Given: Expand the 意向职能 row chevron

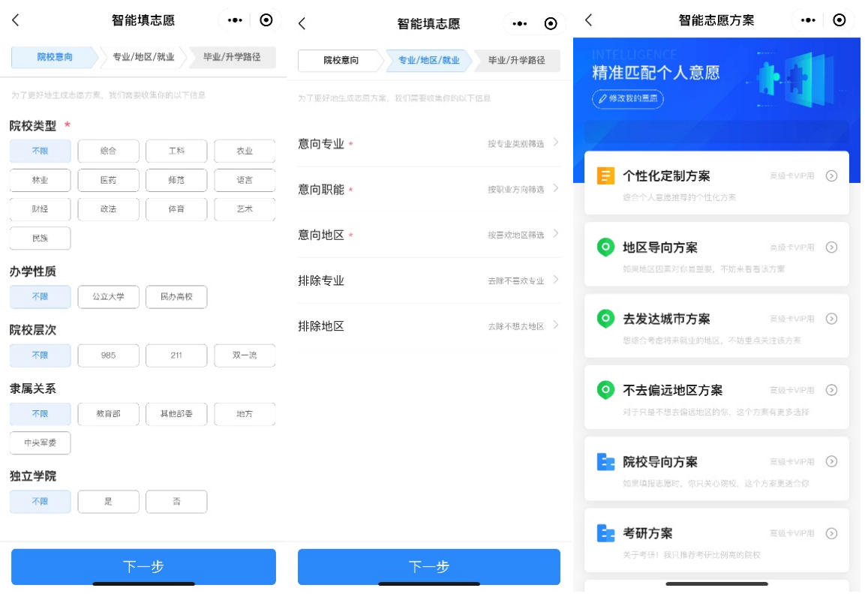Looking at the screenshot, I should pyautogui.click(x=556, y=189).
